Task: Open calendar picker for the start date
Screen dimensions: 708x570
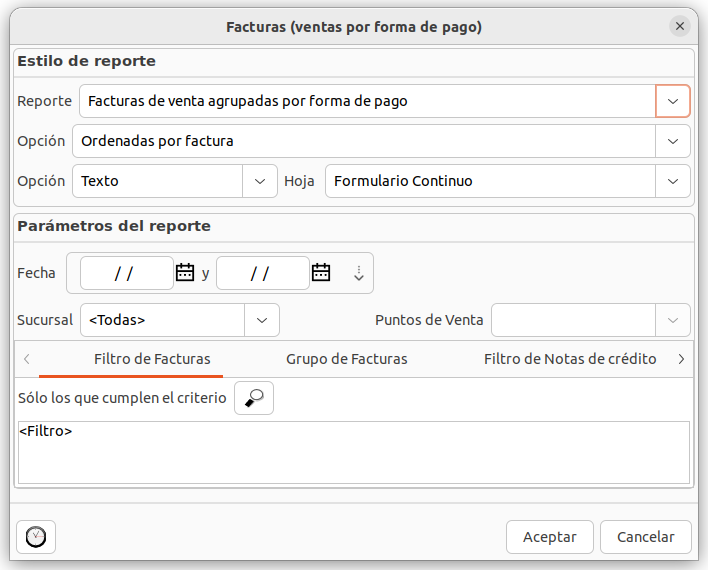Action: click(x=185, y=272)
